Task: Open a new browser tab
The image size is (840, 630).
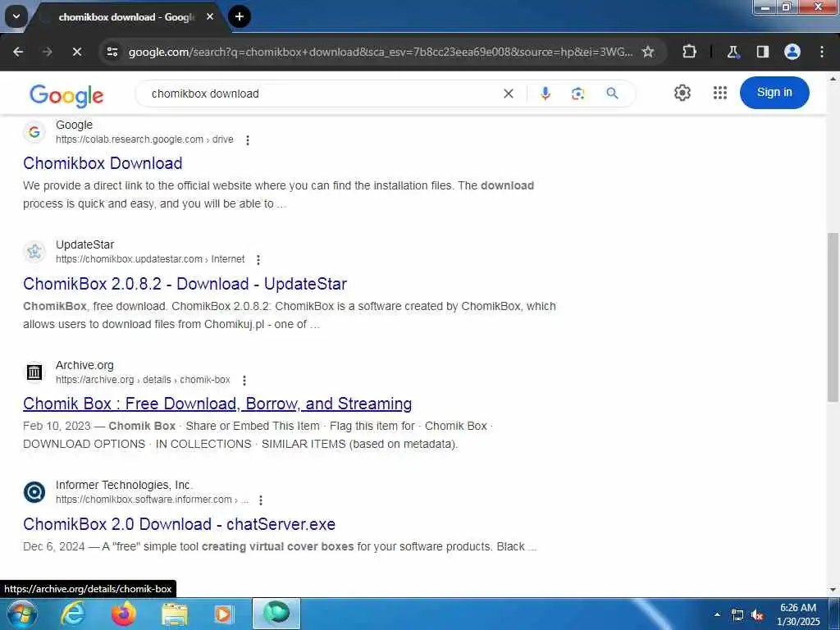Action: [x=240, y=16]
